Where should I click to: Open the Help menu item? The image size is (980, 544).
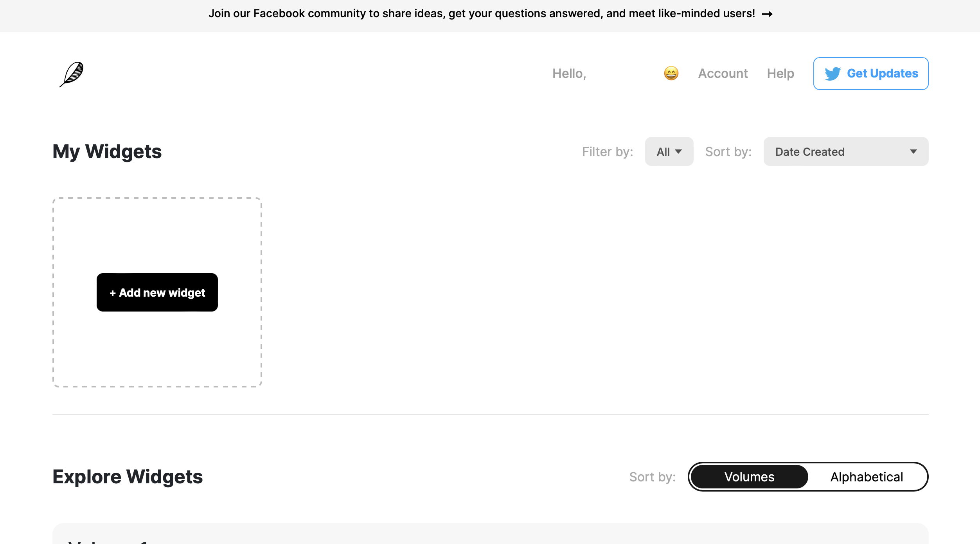[x=780, y=74]
